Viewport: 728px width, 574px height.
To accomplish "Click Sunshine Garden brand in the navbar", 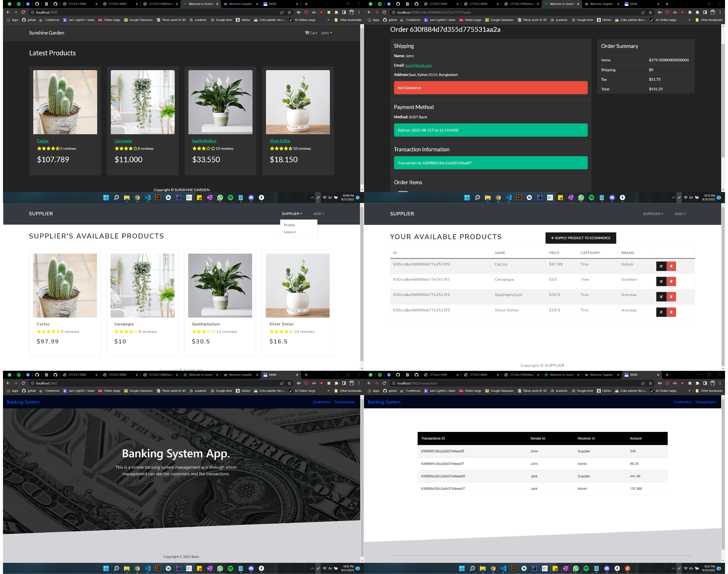I will coord(47,33).
